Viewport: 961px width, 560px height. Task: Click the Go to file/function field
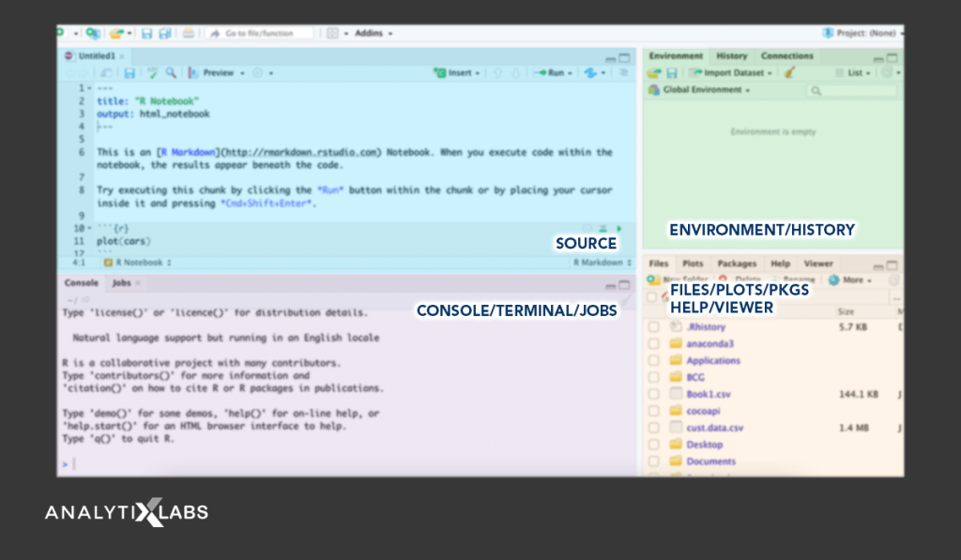coord(260,33)
